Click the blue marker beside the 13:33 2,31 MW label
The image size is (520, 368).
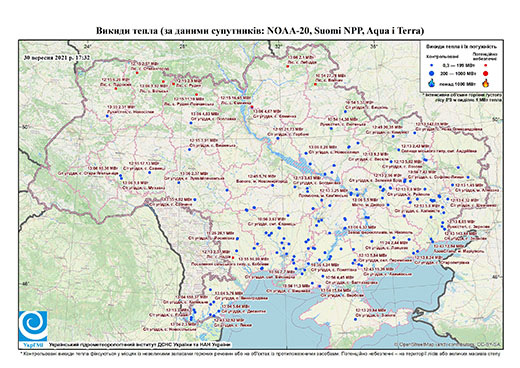(x=107, y=116)
